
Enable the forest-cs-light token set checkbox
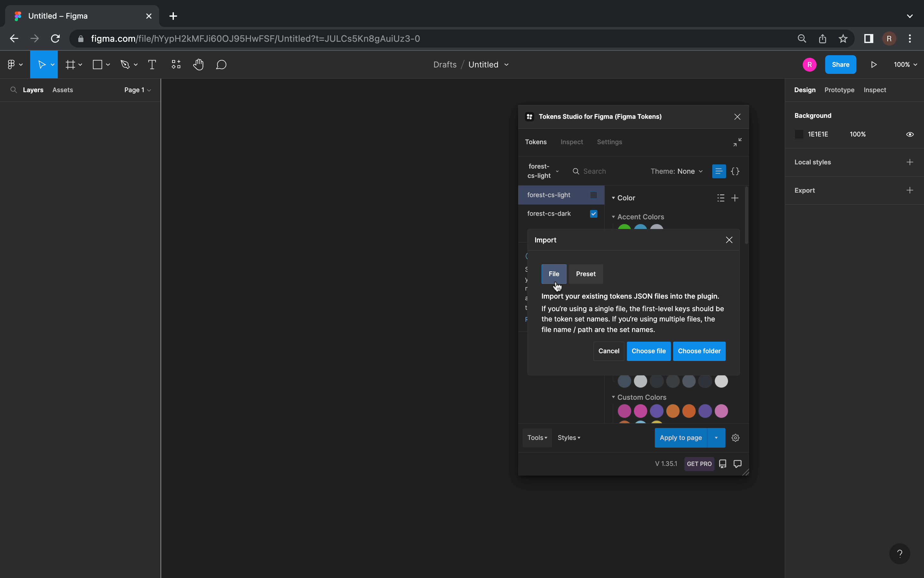pos(593,195)
